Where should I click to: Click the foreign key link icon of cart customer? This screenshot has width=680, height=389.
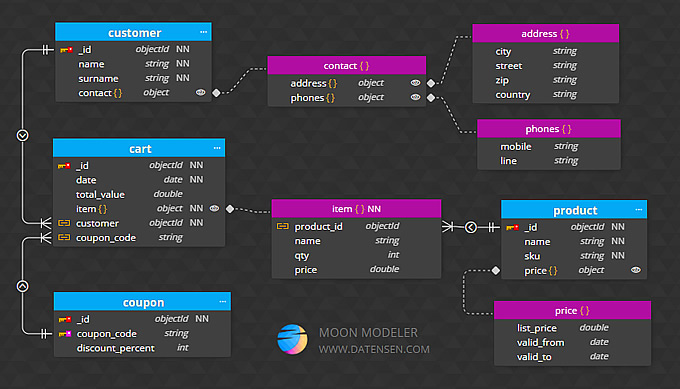tap(64, 223)
